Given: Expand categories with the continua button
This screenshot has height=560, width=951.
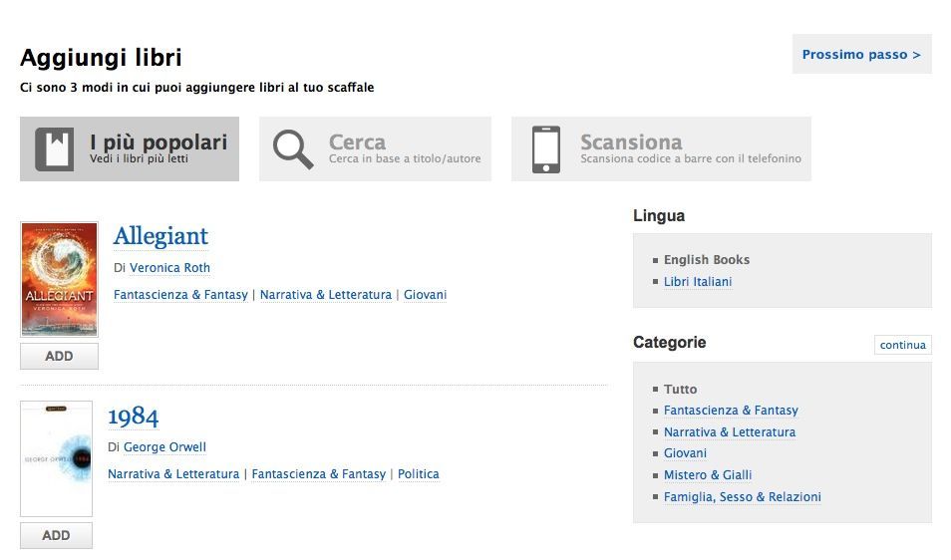Looking at the screenshot, I should click(x=903, y=345).
